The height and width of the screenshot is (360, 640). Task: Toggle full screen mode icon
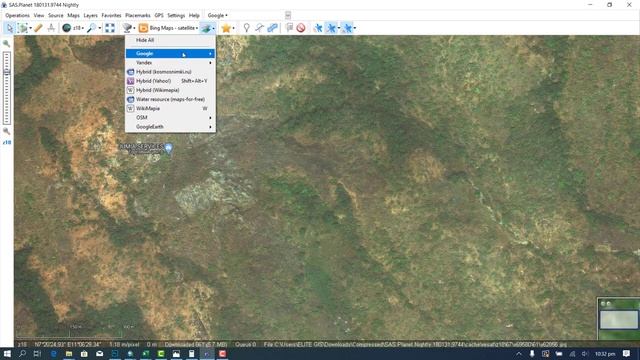(110, 28)
